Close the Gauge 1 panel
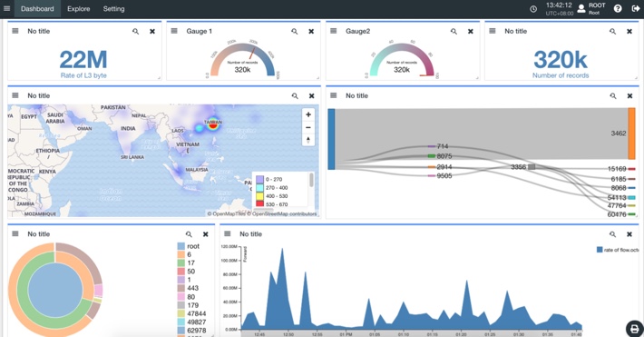 point(311,31)
